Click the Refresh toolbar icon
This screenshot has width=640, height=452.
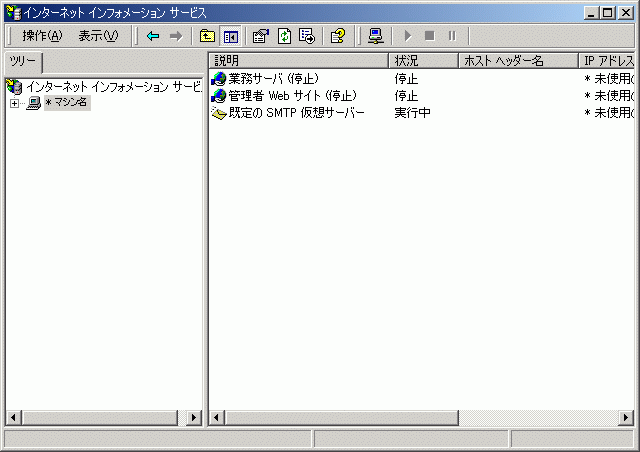coord(284,36)
